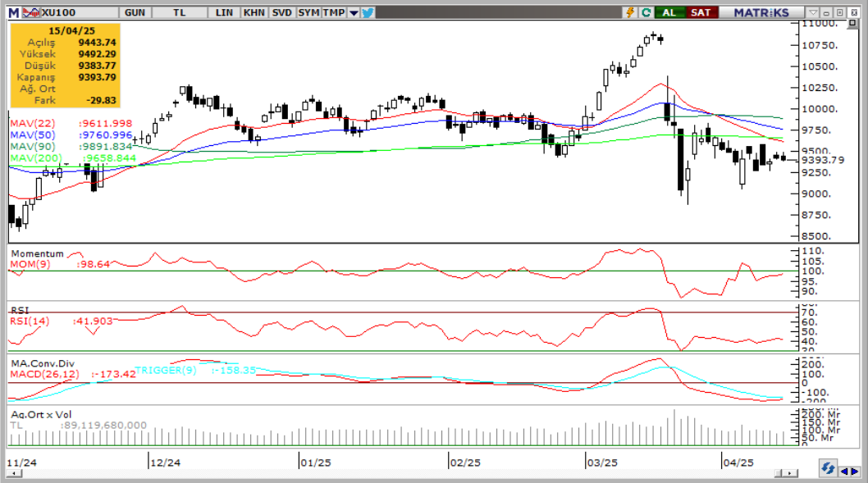Click the red SAT sell button
The height and width of the screenshot is (483, 868).
[701, 12]
